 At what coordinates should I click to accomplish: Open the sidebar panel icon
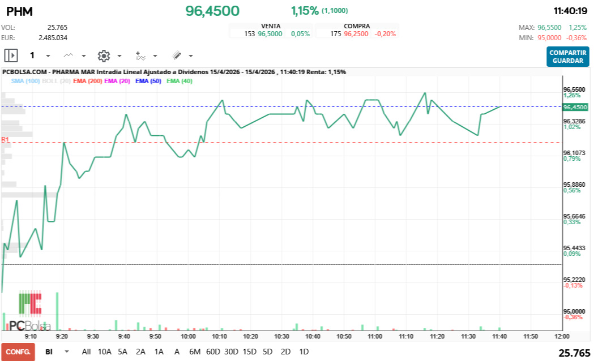(x=11, y=55)
